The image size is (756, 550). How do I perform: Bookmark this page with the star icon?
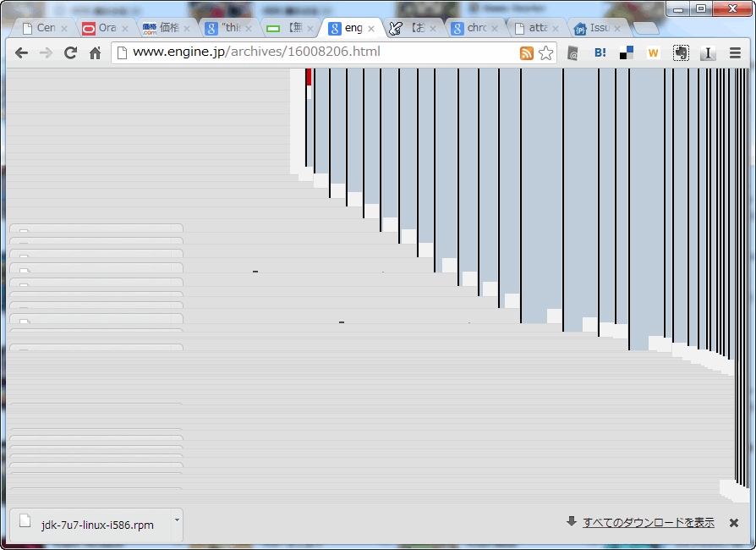(545, 53)
